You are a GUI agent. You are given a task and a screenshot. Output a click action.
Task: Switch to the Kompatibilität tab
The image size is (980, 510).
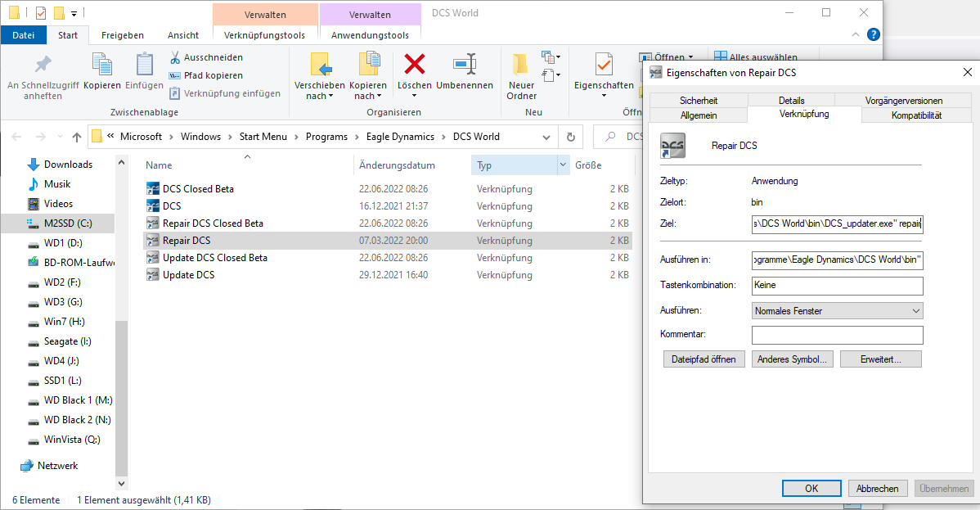click(x=916, y=115)
